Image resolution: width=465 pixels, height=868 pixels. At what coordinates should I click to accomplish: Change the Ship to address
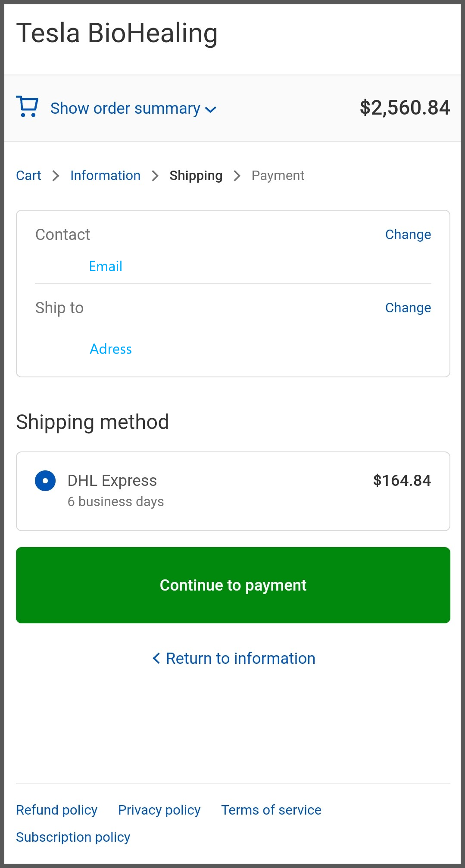tap(408, 308)
